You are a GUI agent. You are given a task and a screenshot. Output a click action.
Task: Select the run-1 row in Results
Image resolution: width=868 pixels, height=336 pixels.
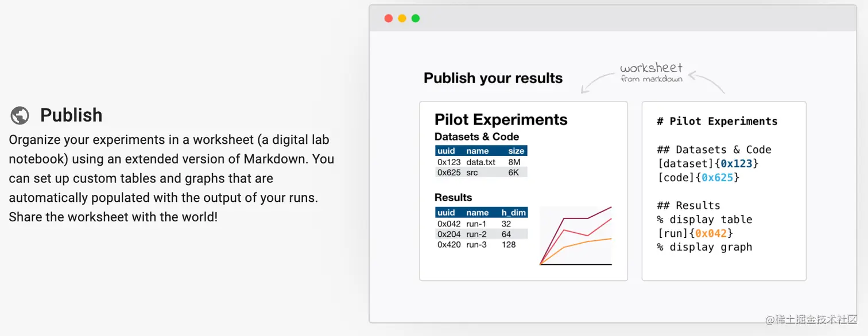(480, 224)
